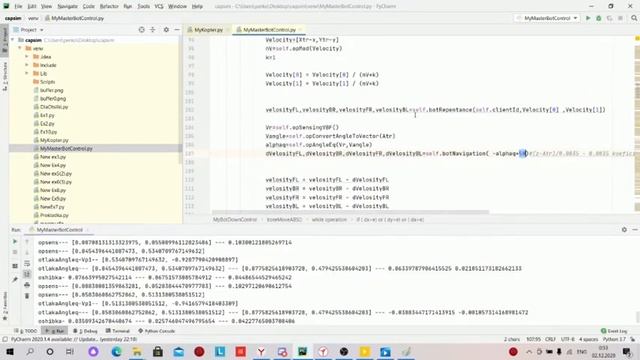Open the TODO tool window

26,331
